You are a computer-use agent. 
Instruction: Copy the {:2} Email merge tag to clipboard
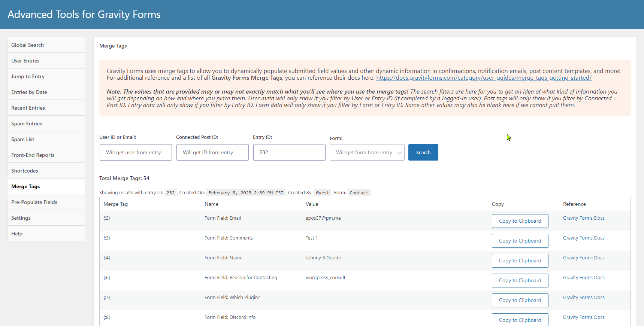tap(520, 221)
